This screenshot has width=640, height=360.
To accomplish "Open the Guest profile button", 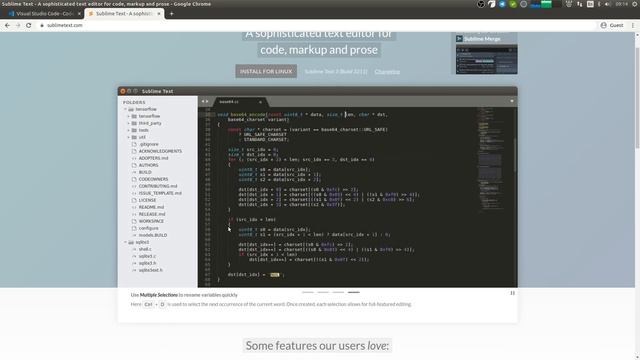I will pos(612,25).
